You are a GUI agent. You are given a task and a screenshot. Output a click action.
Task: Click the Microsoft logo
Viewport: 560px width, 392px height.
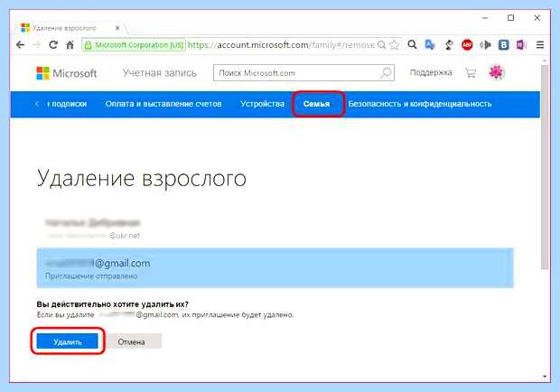67,73
